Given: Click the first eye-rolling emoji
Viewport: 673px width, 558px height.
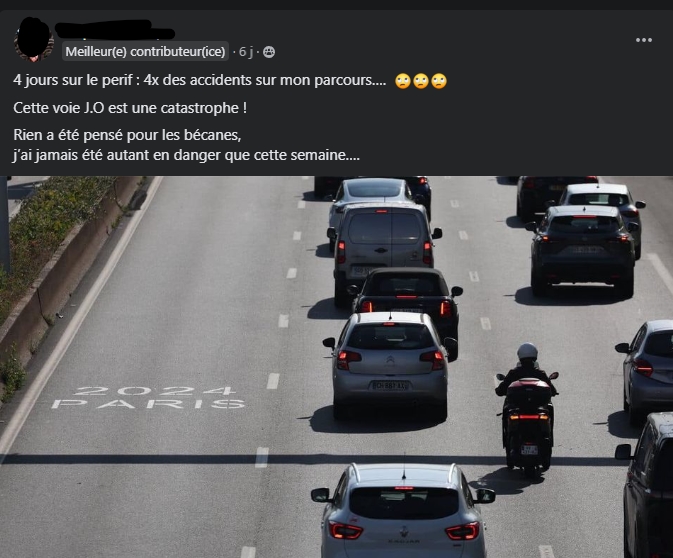Looking at the screenshot, I should (403, 81).
